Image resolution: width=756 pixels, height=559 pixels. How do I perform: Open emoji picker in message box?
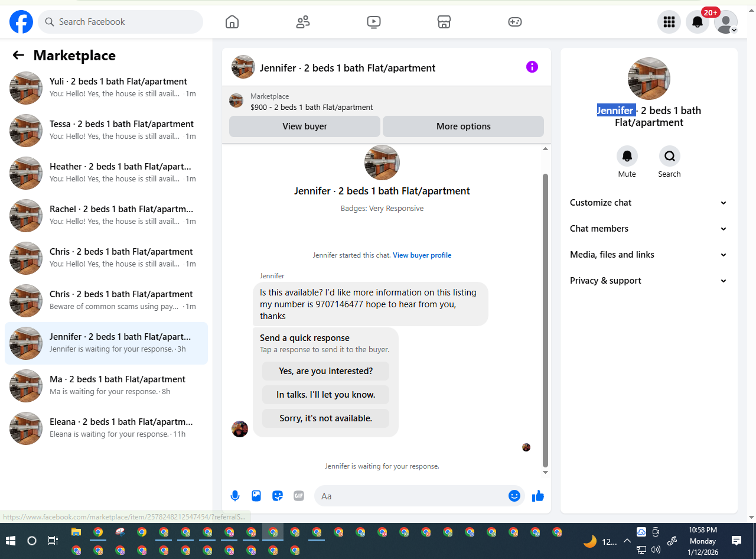[514, 496]
